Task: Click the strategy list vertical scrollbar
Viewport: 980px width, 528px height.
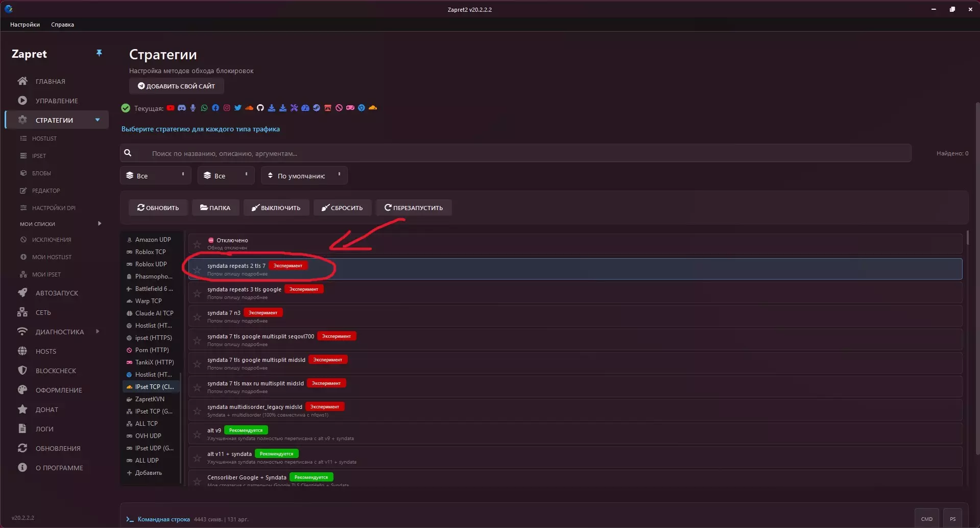Action: click(x=968, y=238)
